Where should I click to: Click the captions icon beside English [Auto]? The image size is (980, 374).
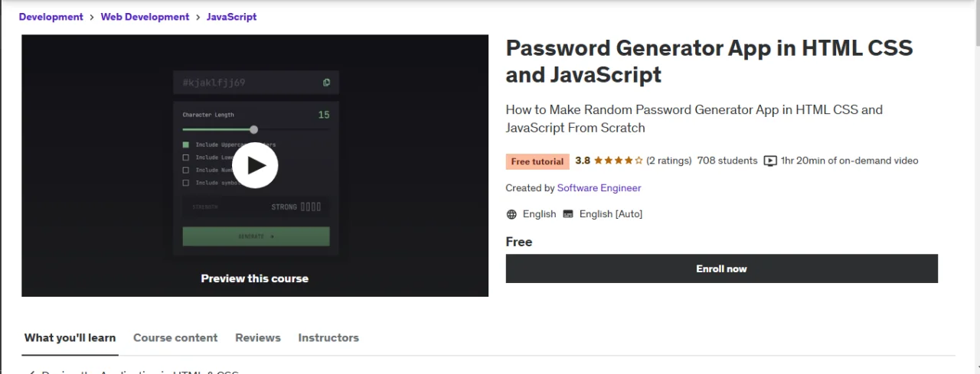pos(568,214)
